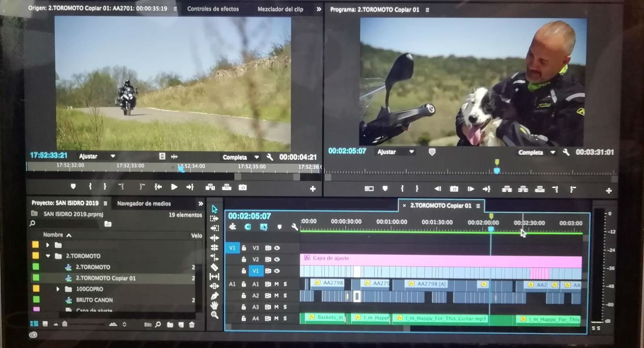Select 2.TOROMOTO Copiar 01 sequence item
The width and height of the screenshot is (644, 348).
[106, 278]
